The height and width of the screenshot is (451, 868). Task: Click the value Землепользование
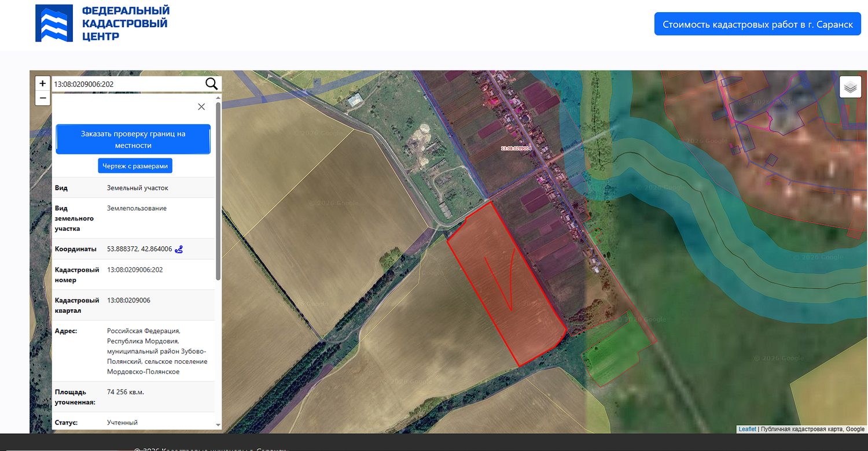pyautogui.click(x=137, y=208)
